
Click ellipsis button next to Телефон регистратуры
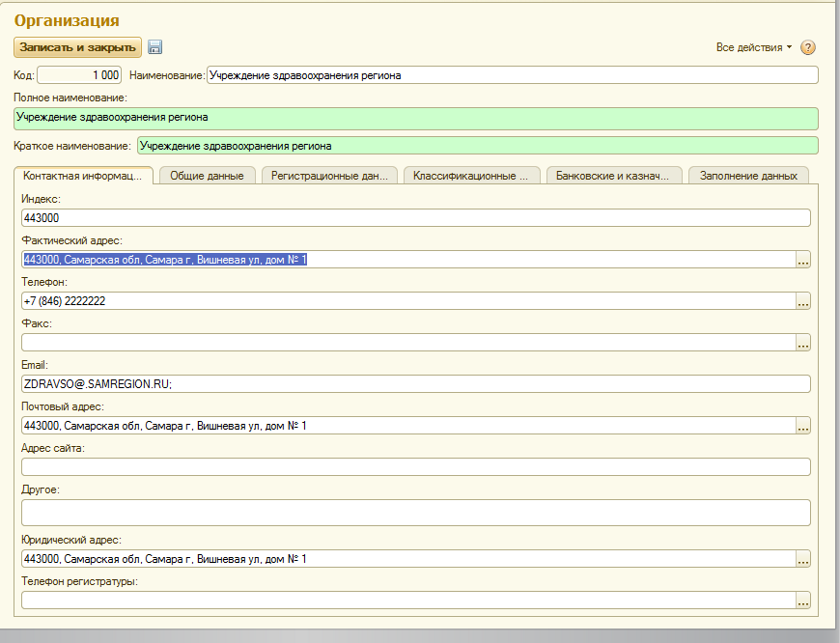802,601
